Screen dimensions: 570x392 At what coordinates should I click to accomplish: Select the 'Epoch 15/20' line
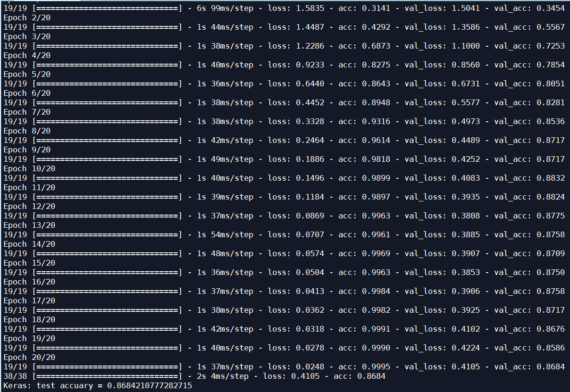pos(29,263)
